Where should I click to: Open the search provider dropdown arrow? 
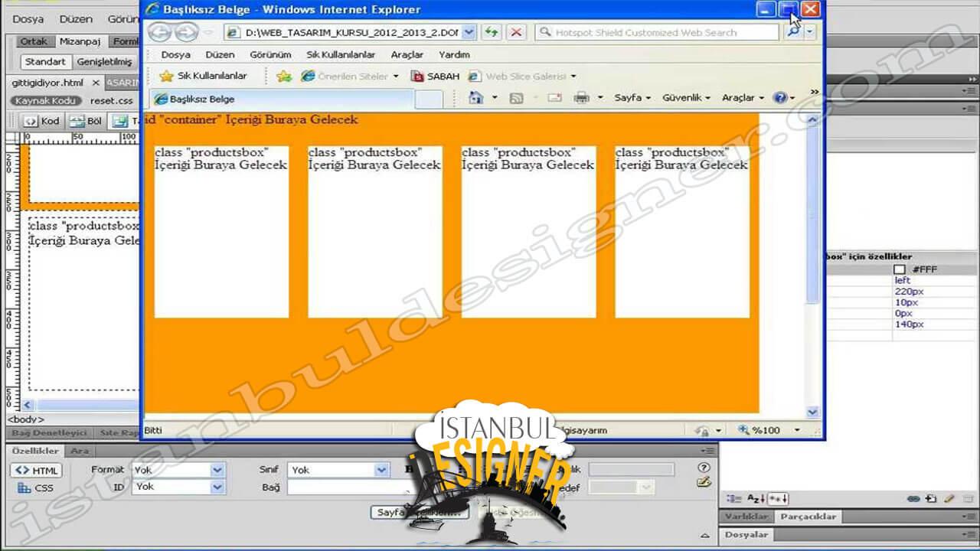click(810, 32)
